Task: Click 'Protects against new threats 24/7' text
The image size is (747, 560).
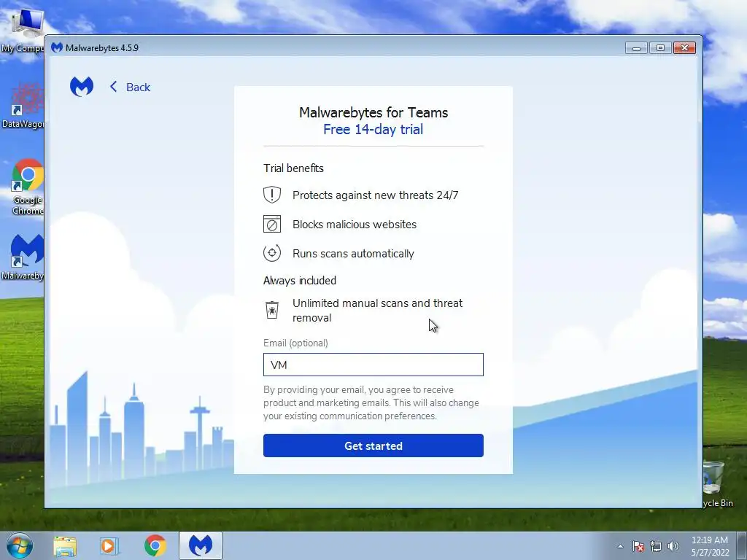Action: 376,195
